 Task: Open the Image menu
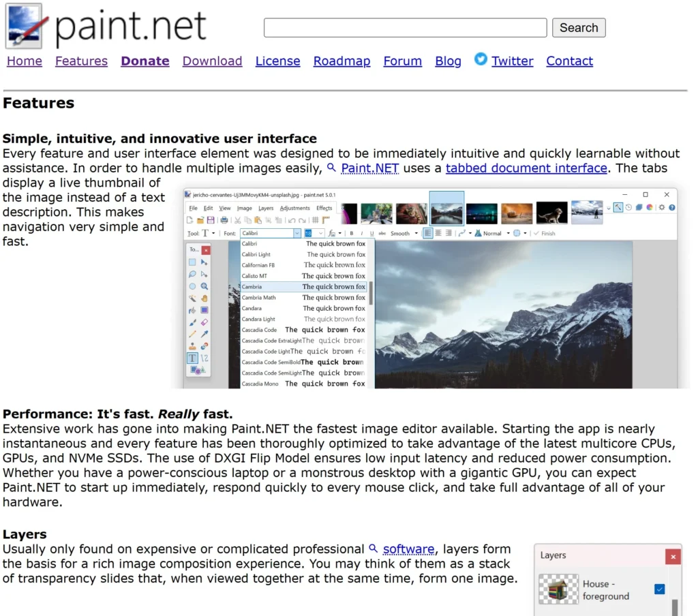click(x=245, y=208)
